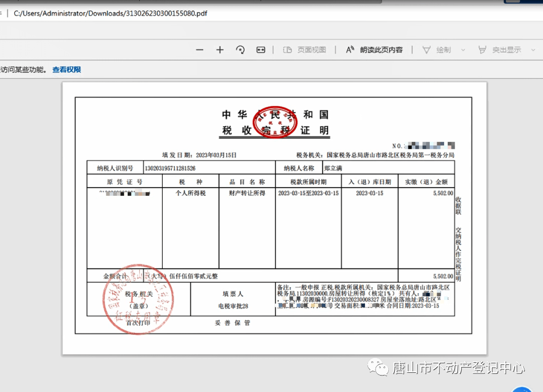Zoom in on the tax certificate PDF
This screenshot has height=392, width=543.
[x=220, y=49]
